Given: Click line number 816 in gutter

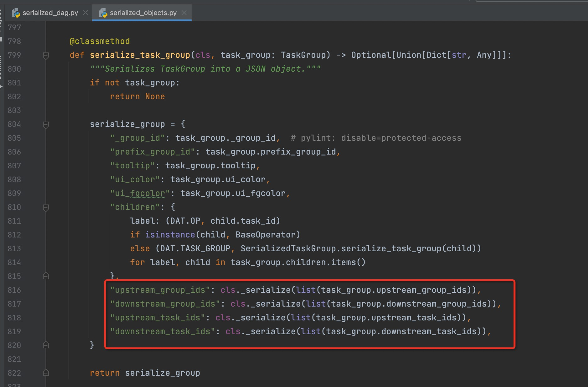Looking at the screenshot, I should click(14, 290).
